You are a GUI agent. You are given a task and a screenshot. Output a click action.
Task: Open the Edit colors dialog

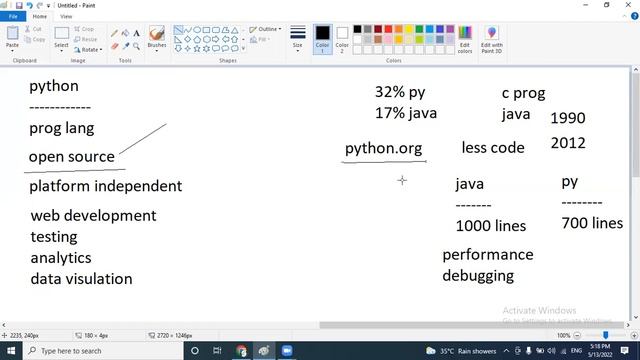pos(465,40)
